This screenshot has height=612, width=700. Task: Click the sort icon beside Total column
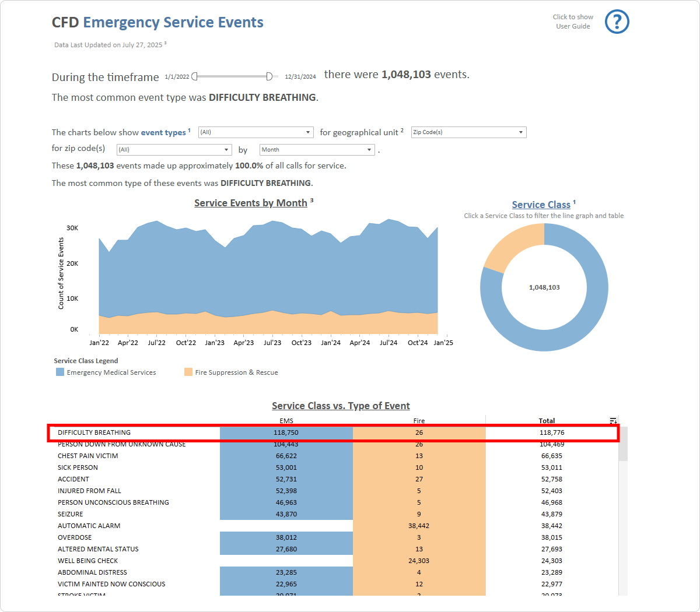pos(613,420)
